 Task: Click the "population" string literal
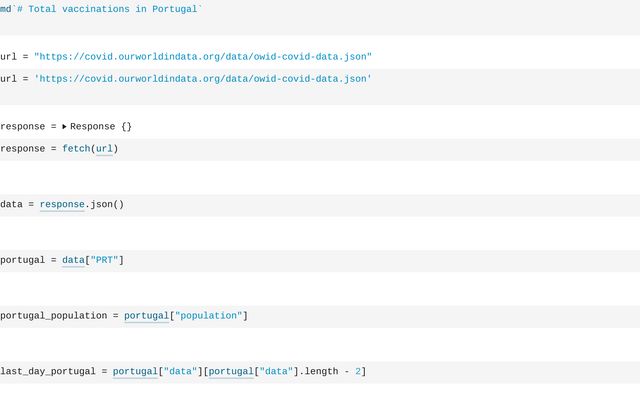coord(207,316)
